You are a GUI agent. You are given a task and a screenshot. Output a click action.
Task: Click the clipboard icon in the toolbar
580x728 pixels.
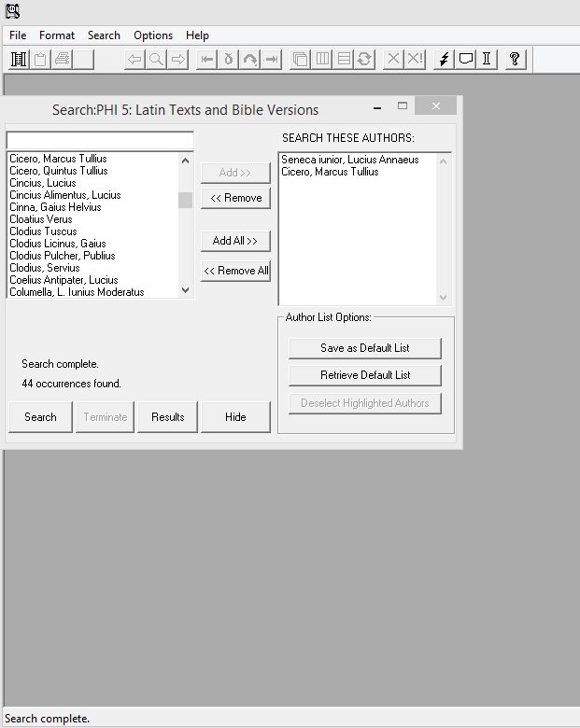(x=40, y=59)
